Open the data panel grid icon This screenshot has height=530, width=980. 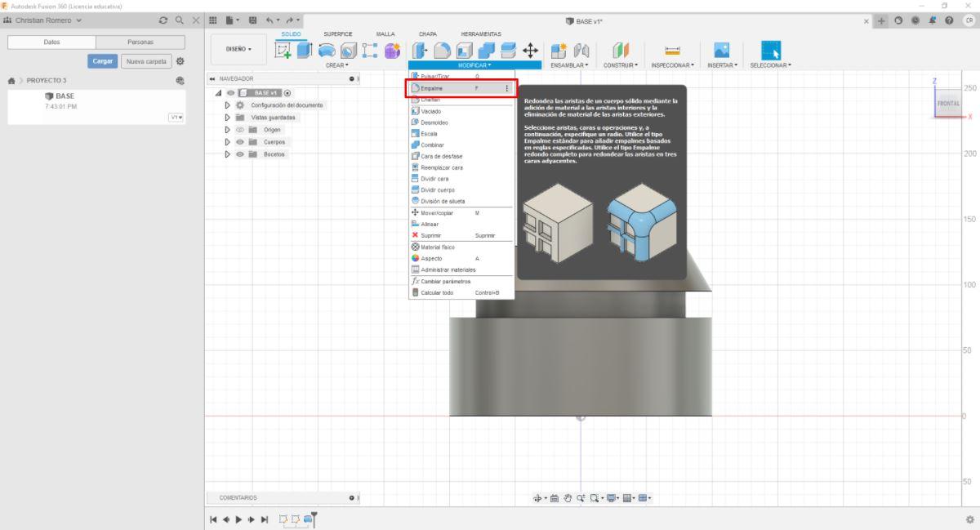click(212, 20)
